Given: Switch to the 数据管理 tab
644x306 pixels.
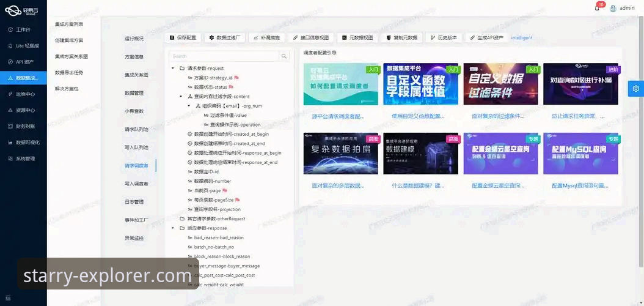Looking at the screenshot, I should (x=134, y=93).
